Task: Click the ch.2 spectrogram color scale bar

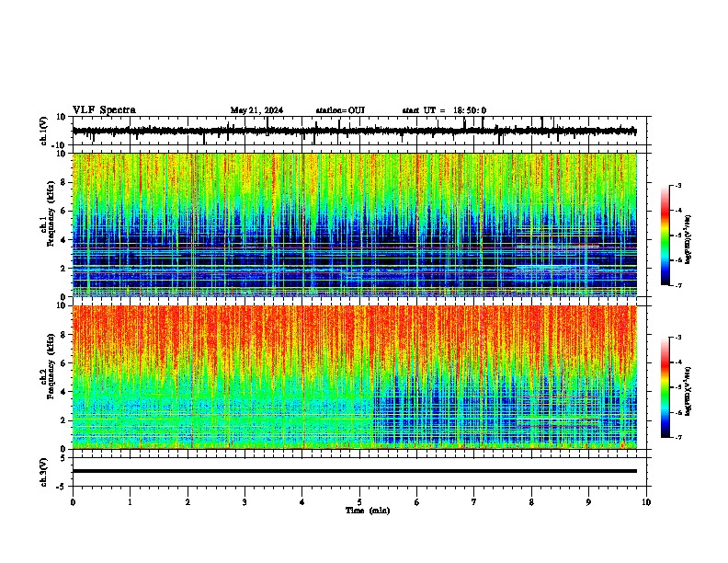Action: [x=665, y=387]
